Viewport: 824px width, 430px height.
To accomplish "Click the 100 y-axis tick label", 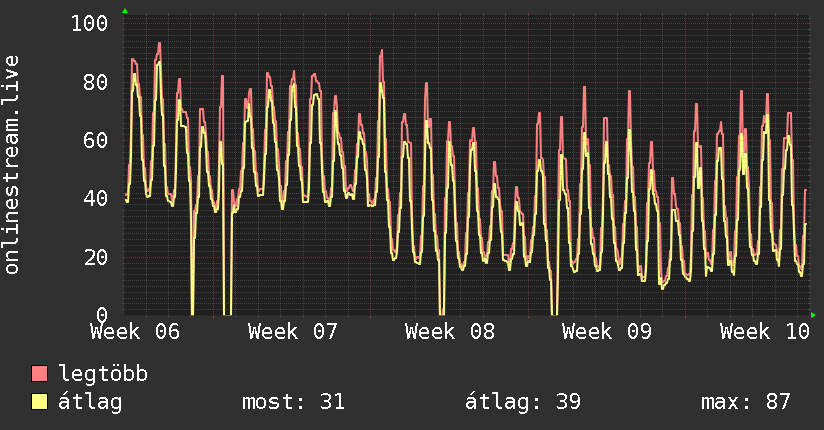I will [89, 23].
